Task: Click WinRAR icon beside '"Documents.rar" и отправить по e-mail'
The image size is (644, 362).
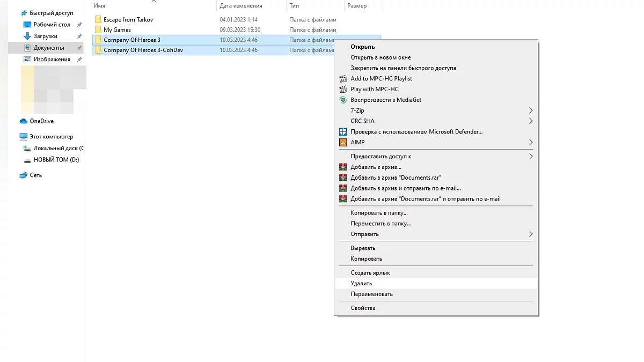Action: 343,199
